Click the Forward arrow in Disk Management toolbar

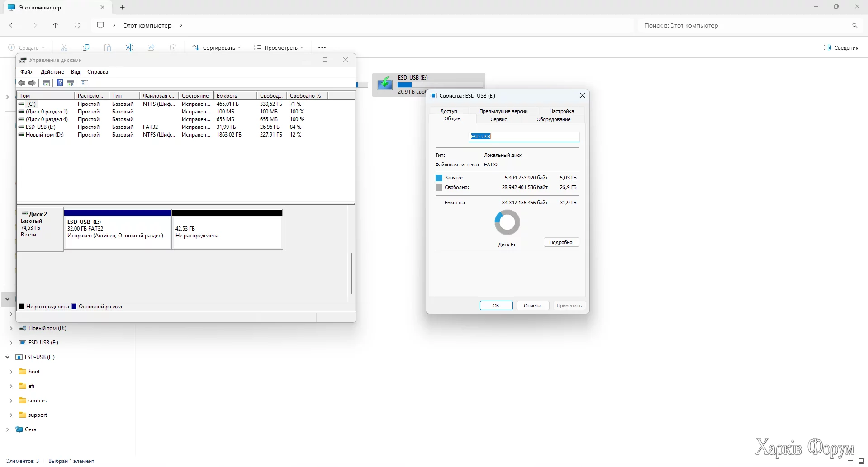32,83
